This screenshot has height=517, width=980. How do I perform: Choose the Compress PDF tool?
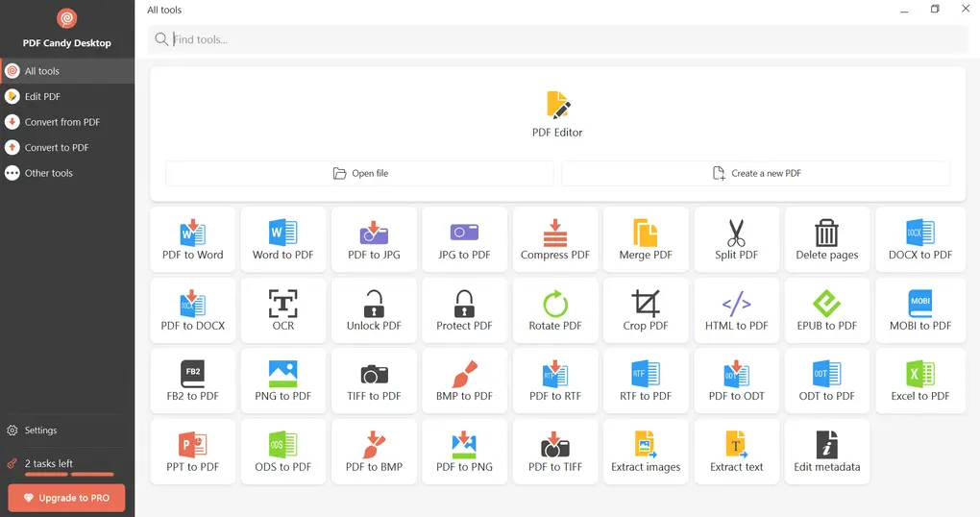[x=555, y=239]
